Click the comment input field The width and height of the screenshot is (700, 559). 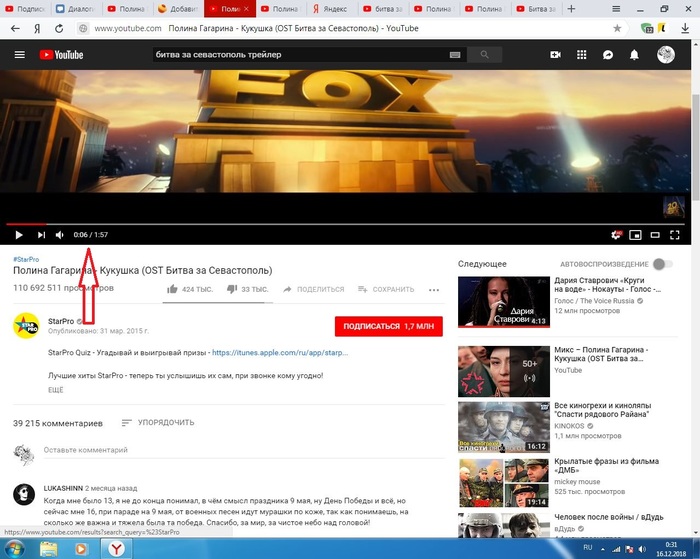coord(200,451)
